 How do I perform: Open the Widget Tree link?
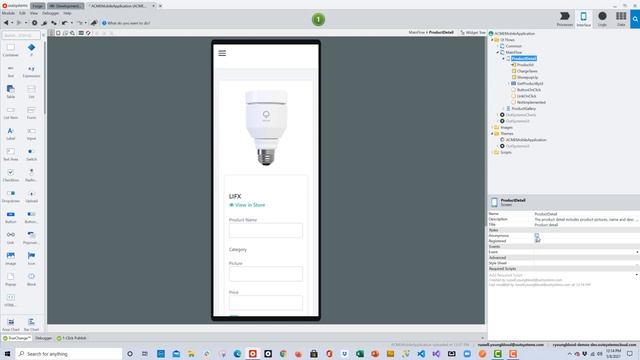pyautogui.click(x=473, y=32)
